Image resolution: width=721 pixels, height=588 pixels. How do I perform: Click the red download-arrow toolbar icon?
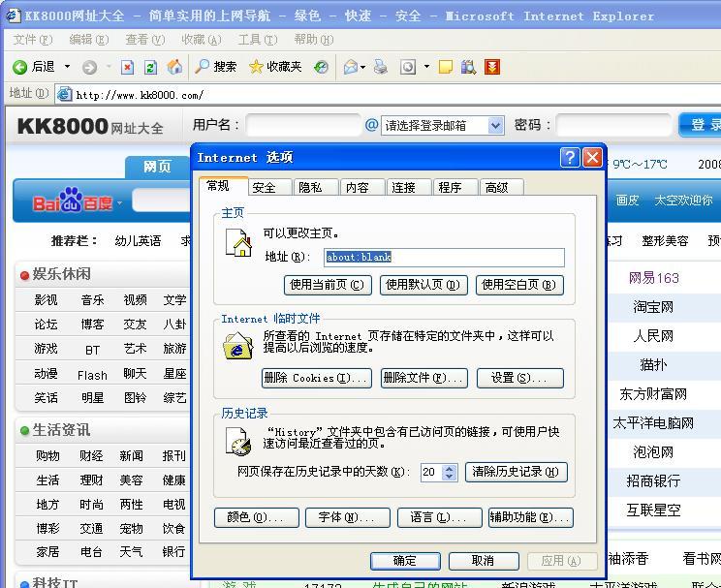coord(492,67)
